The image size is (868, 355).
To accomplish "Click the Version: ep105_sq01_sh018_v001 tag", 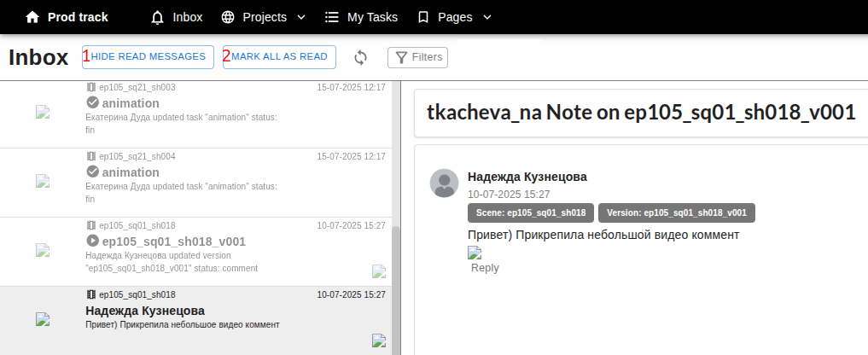I will coord(677,212).
